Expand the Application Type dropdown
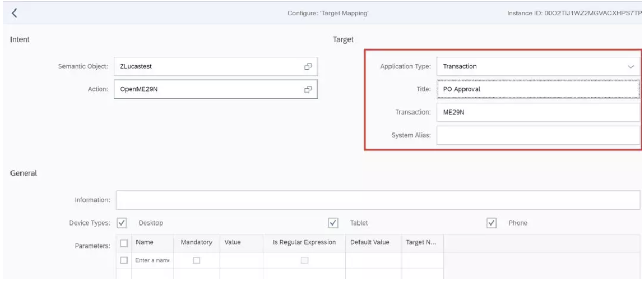 point(630,67)
